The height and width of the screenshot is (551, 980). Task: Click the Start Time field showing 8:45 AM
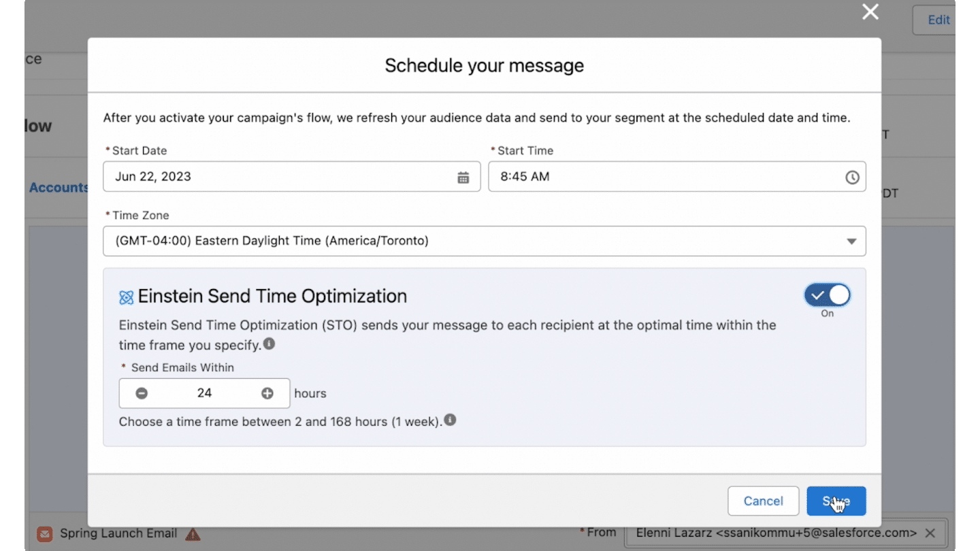677,177
